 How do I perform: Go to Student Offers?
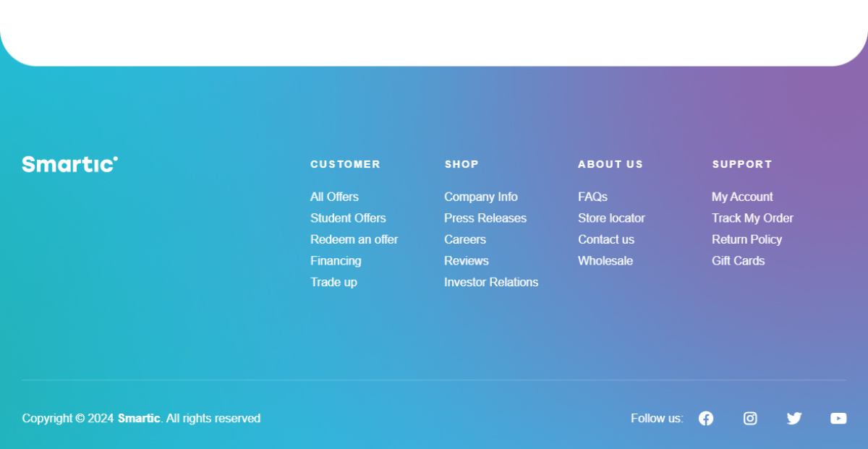(348, 218)
